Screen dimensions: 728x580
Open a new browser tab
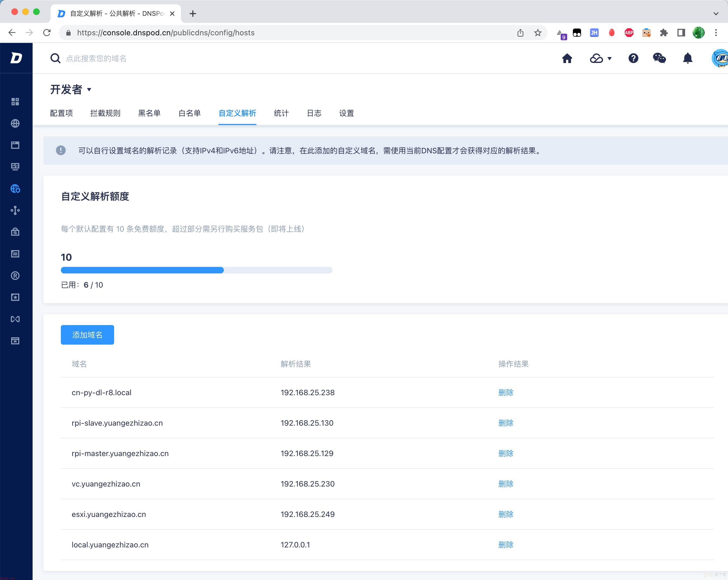(193, 14)
